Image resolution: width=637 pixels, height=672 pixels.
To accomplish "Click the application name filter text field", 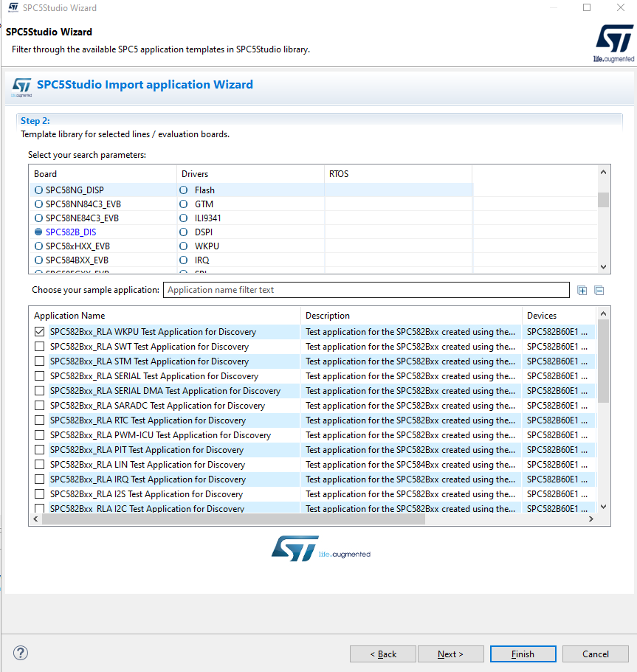I will (366, 289).
